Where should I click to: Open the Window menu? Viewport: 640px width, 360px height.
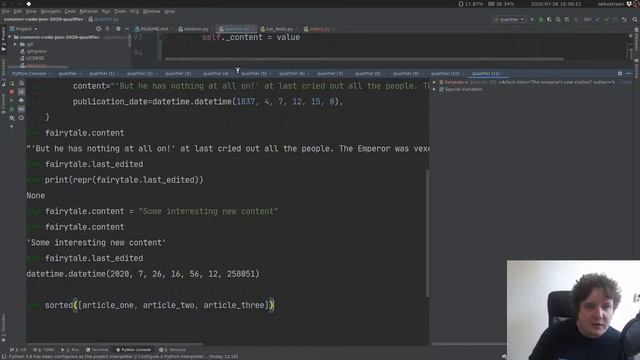[151, 11]
